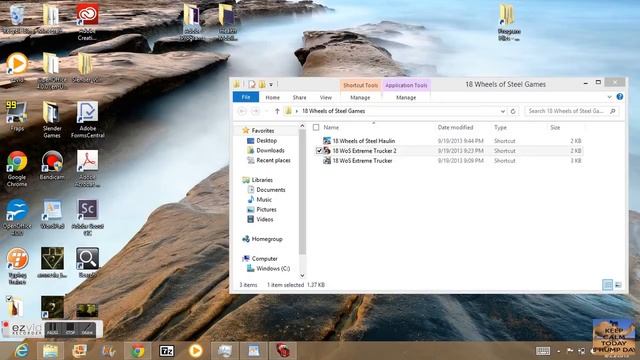Toggle the select-all checkbox beside Name

coord(316,127)
